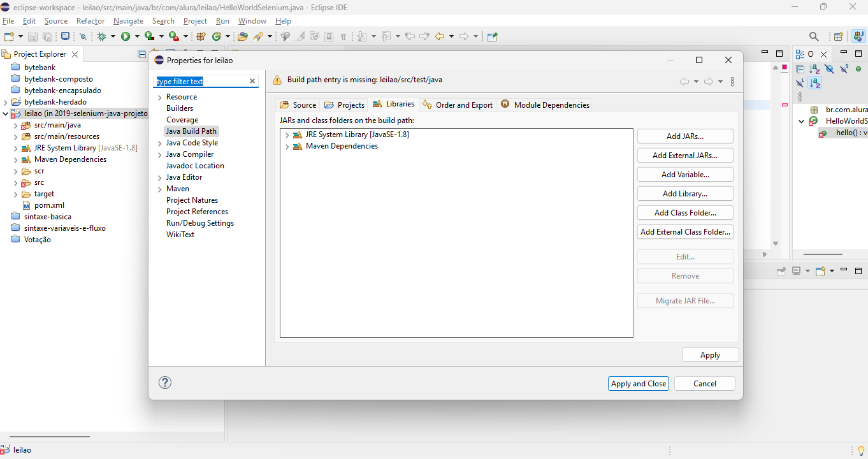The width and height of the screenshot is (868, 459).
Task: Open a Terminal from the toolbar icon
Action: pyautogui.click(x=65, y=36)
